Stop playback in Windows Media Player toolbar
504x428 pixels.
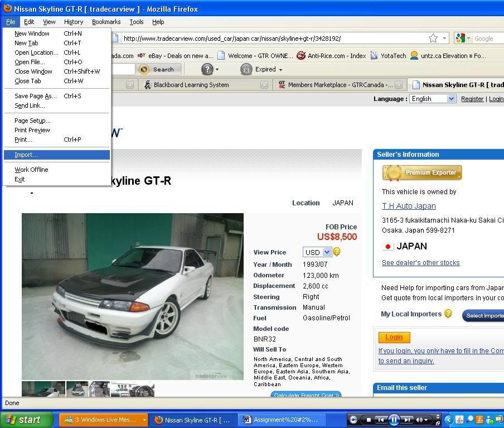coord(369,420)
